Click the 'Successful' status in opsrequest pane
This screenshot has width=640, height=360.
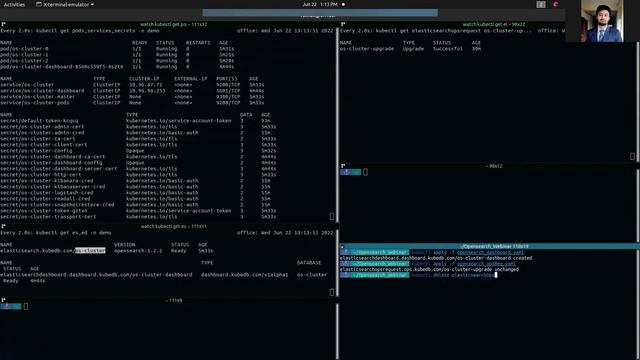(448, 49)
